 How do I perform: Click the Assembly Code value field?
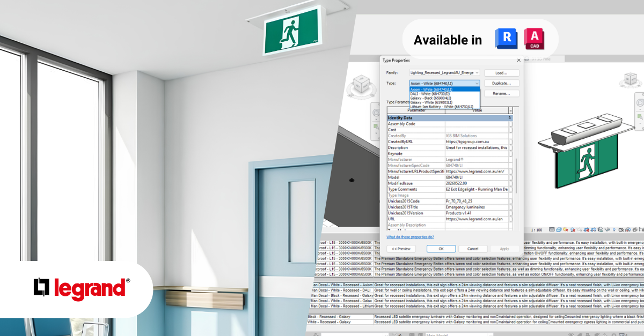[x=477, y=124]
